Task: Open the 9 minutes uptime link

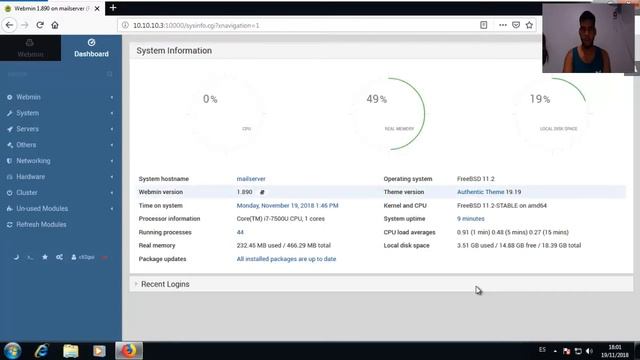Action: [x=471, y=219]
